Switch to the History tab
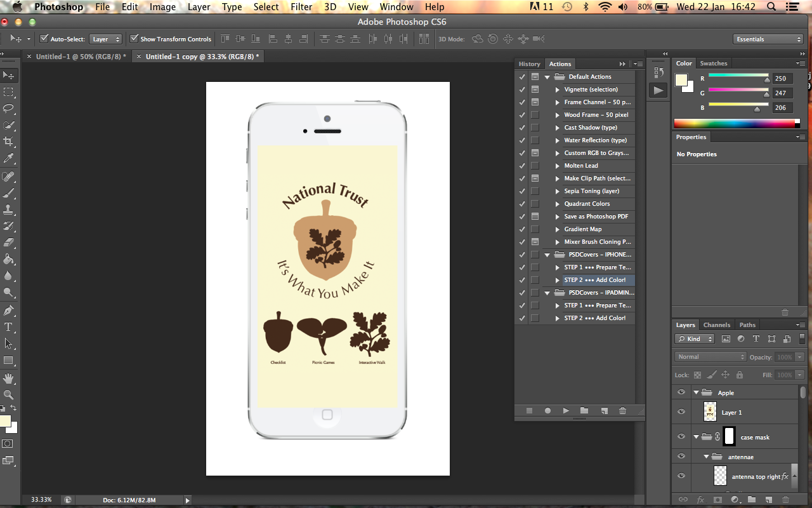The image size is (812, 508). (530, 63)
